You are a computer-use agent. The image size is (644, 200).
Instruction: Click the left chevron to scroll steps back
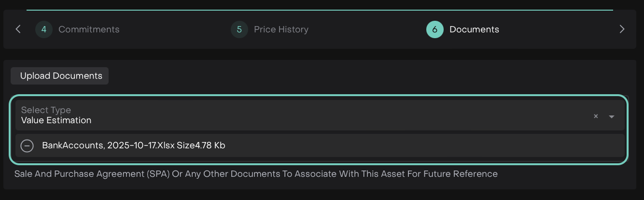tap(18, 29)
